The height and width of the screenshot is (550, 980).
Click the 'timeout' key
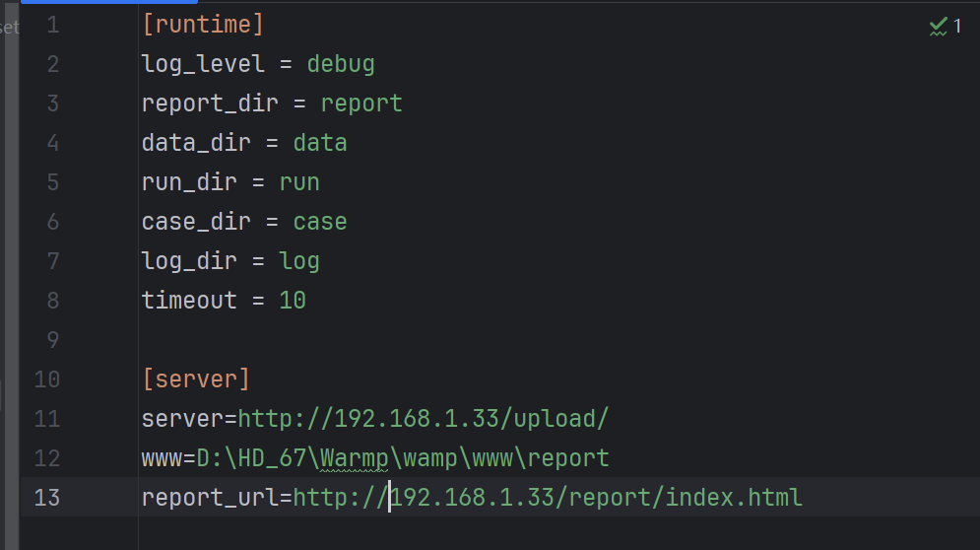pos(189,301)
